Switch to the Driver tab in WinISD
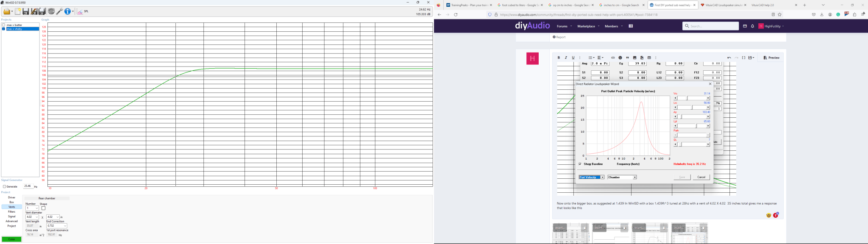Screen dimensions: 868x244 point(12,197)
